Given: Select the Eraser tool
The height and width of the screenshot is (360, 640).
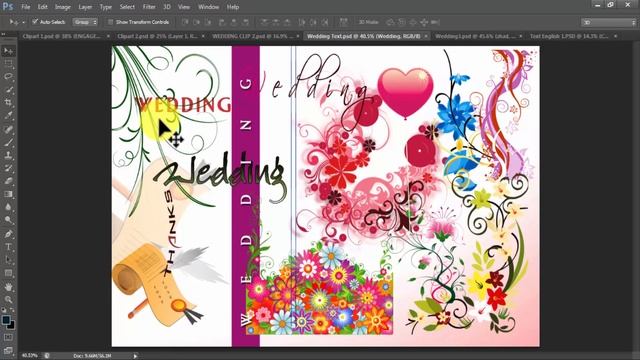Looking at the screenshot, I should tap(8, 181).
